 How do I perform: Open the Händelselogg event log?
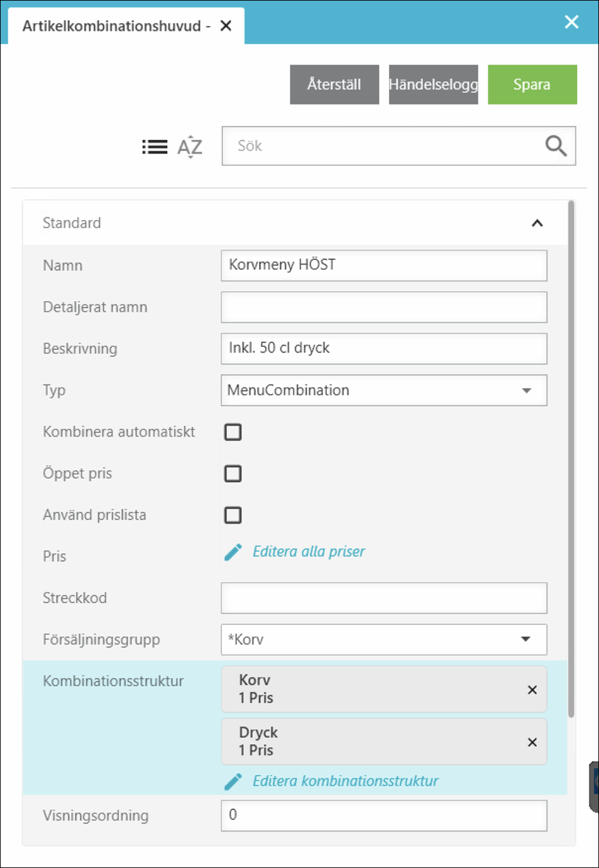[433, 84]
